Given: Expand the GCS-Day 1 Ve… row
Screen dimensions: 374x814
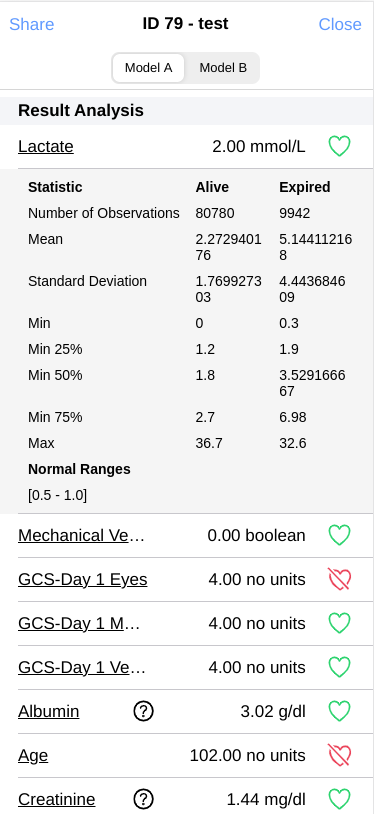Looking at the screenshot, I should coord(82,667).
